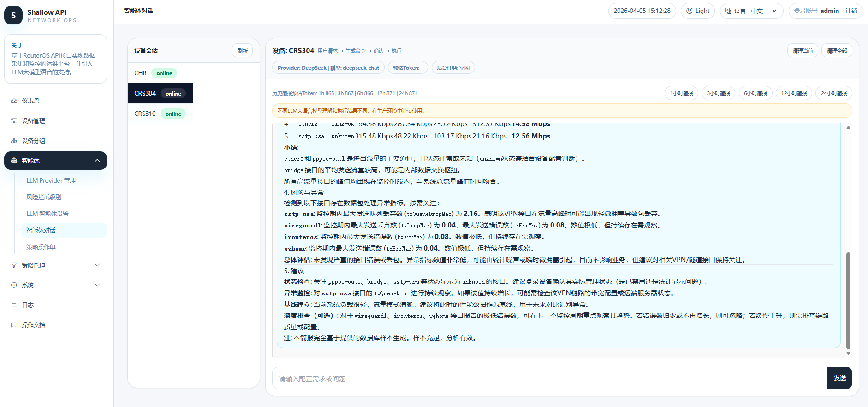868x407 pixels.
Task: Click the filter icon beside 策略管理
Action: (14, 265)
